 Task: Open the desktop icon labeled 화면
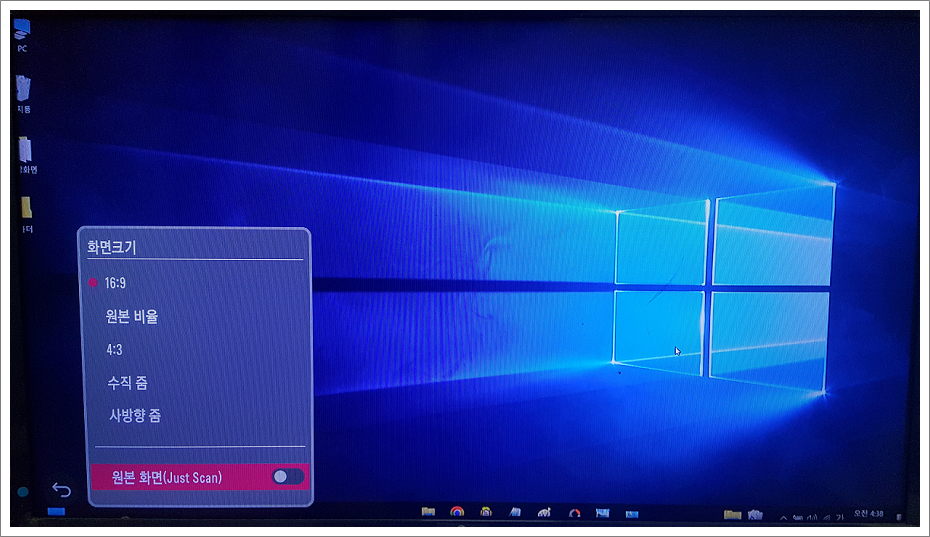click(26, 155)
